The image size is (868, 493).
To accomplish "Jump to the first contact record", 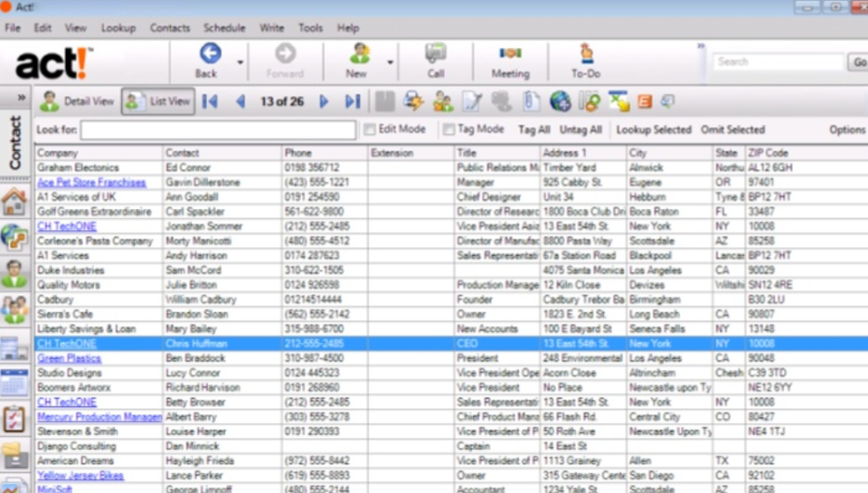I will tap(210, 101).
